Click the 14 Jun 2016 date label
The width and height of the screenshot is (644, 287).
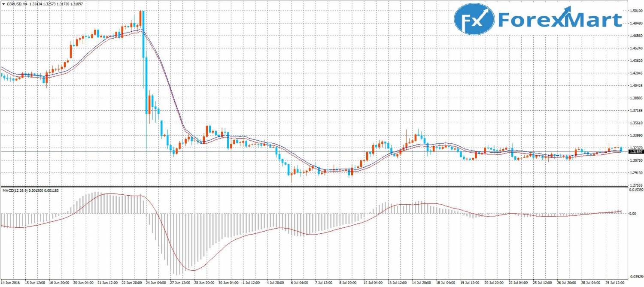tap(11, 283)
